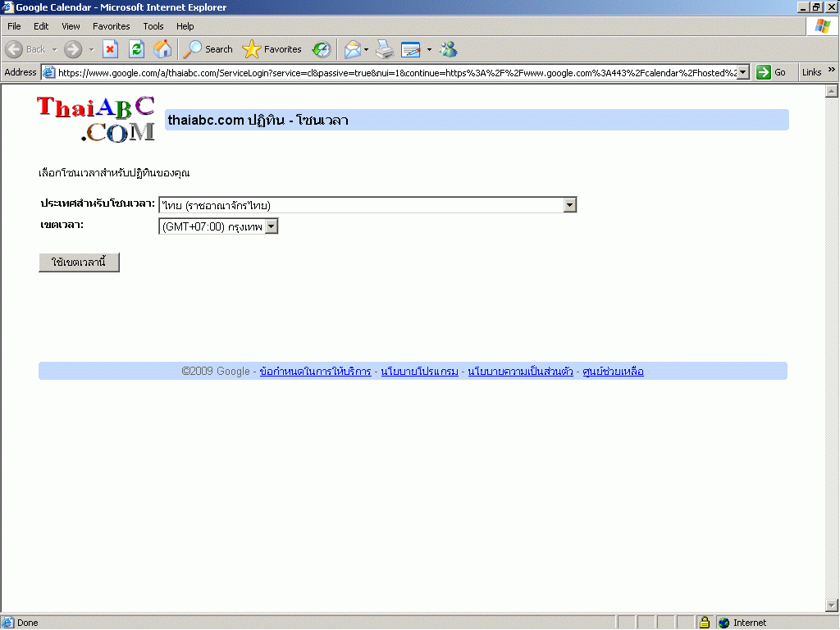Click the Mail toolbar icon
Viewport: 840px width, 630px height.
tap(352, 49)
